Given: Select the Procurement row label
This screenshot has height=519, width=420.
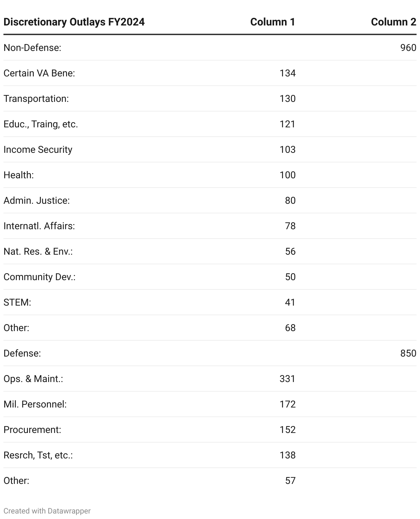Looking at the screenshot, I should [x=32, y=430].
